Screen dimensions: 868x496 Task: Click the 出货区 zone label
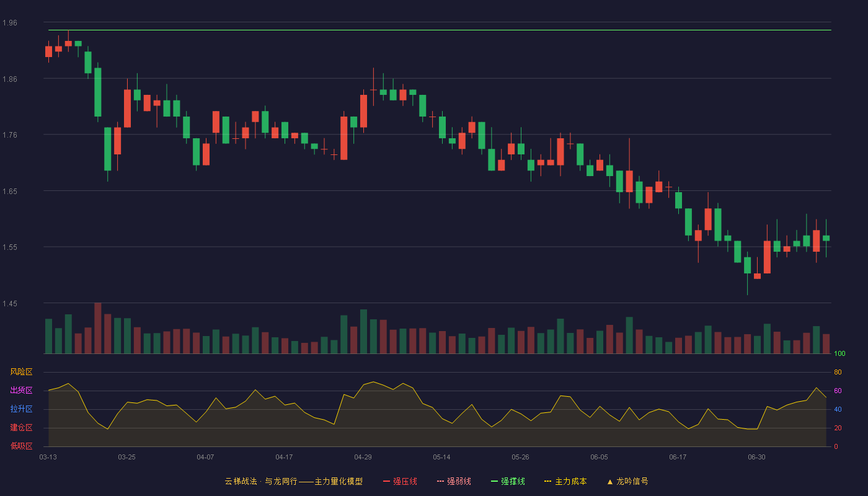click(21, 391)
